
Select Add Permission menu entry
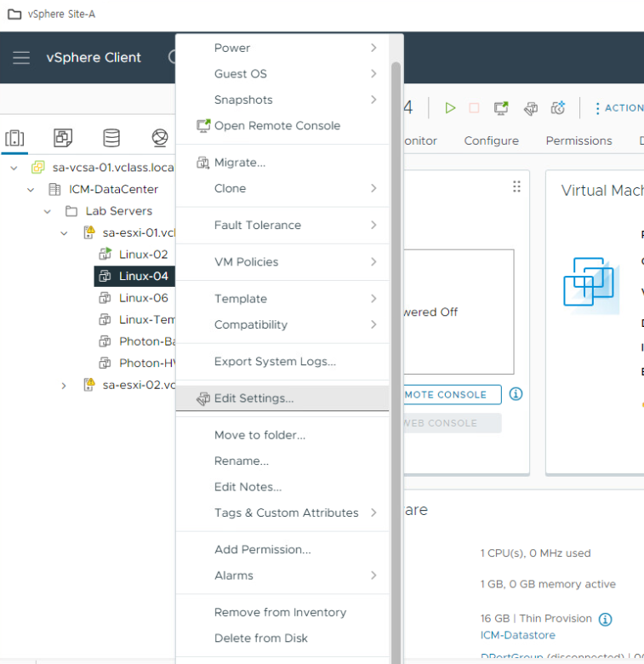click(x=282, y=549)
